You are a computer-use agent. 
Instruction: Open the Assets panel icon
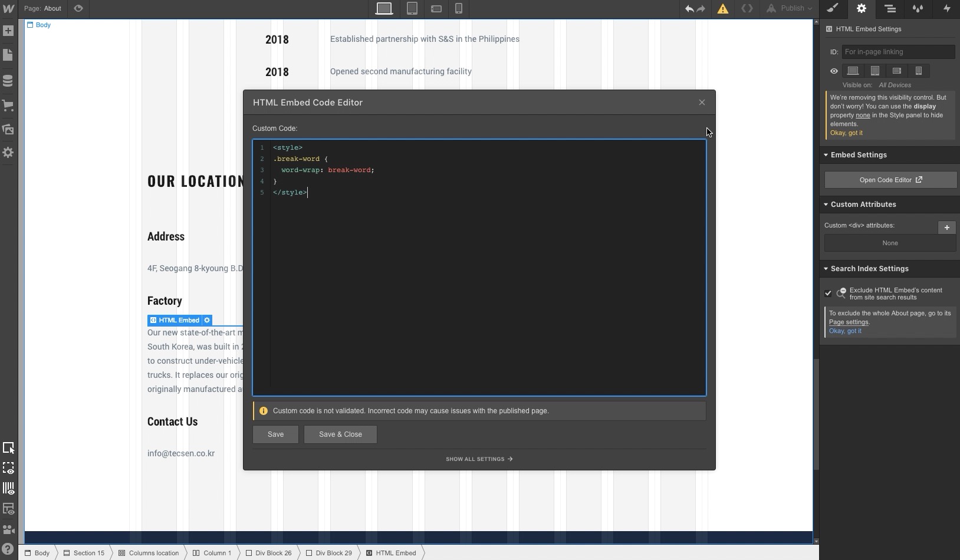pos(8,130)
